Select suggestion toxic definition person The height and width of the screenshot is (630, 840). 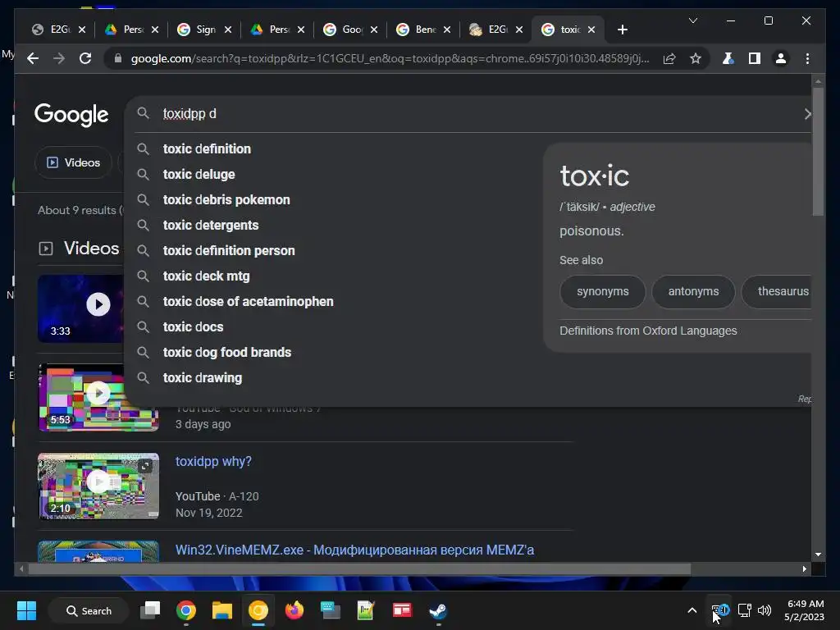click(229, 251)
